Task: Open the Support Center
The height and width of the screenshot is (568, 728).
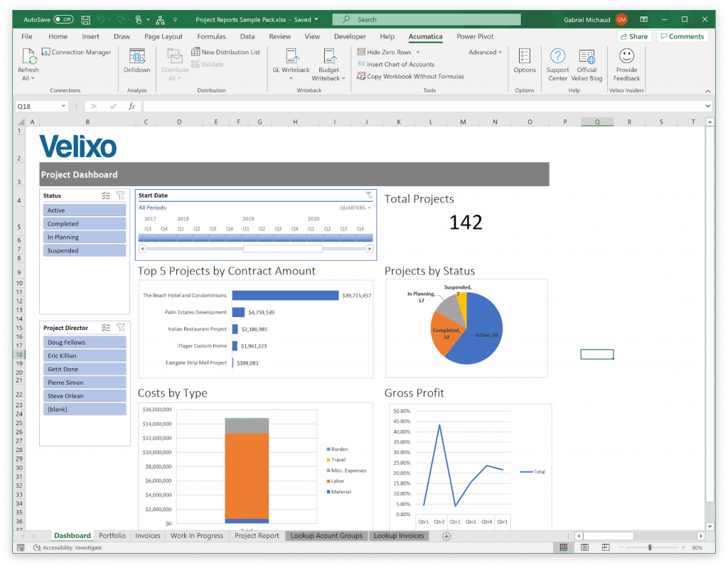Action: [x=557, y=65]
